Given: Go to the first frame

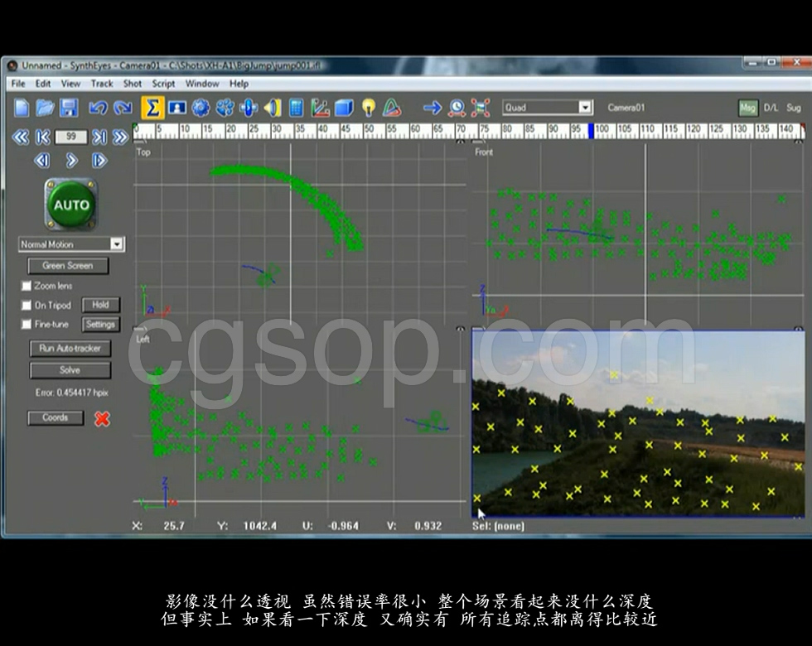Looking at the screenshot, I should [43, 137].
